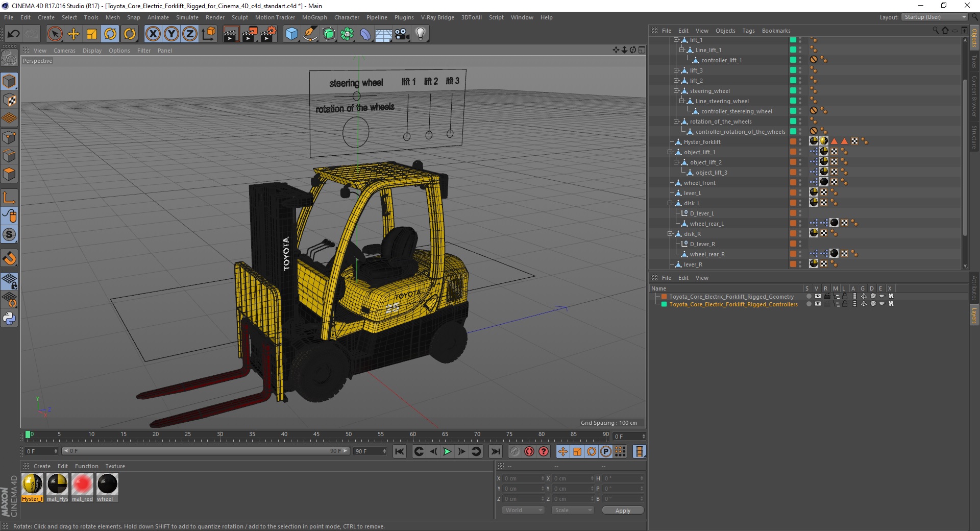Collapse the disk_L tree node
Image resolution: width=980 pixels, height=531 pixels.
pos(670,203)
